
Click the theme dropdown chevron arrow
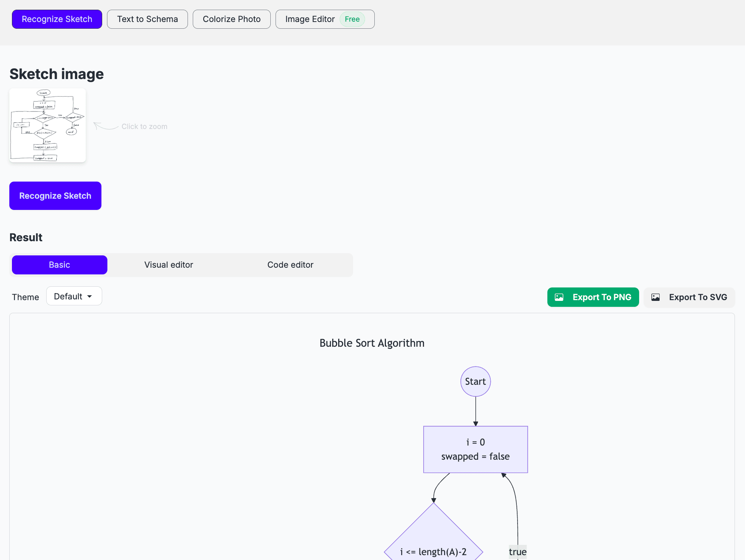(89, 296)
